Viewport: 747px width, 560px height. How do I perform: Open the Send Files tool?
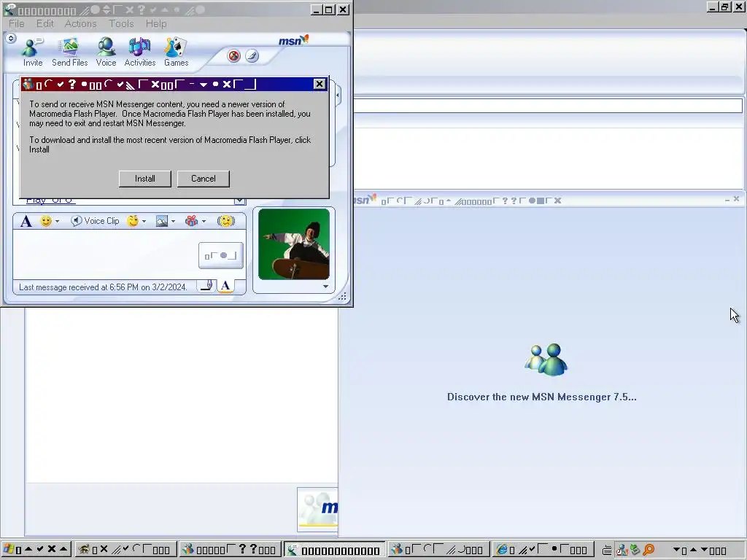[69, 52]
